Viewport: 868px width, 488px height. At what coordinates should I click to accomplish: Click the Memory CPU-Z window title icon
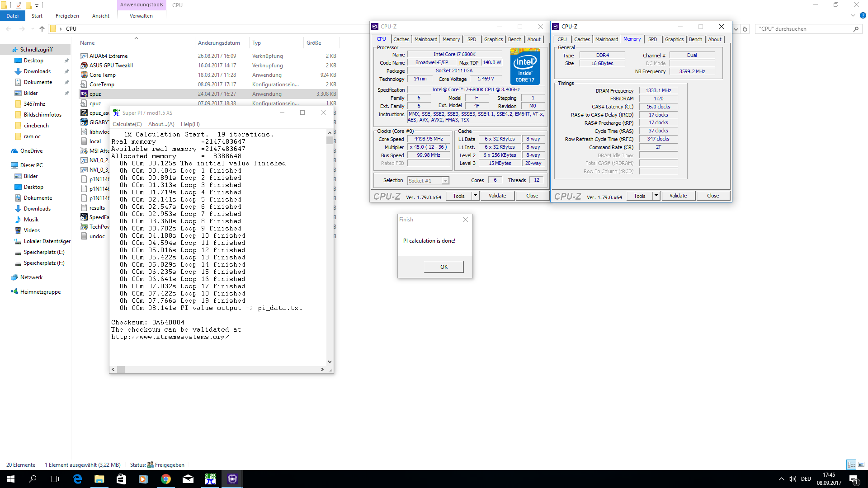(556, 27)
